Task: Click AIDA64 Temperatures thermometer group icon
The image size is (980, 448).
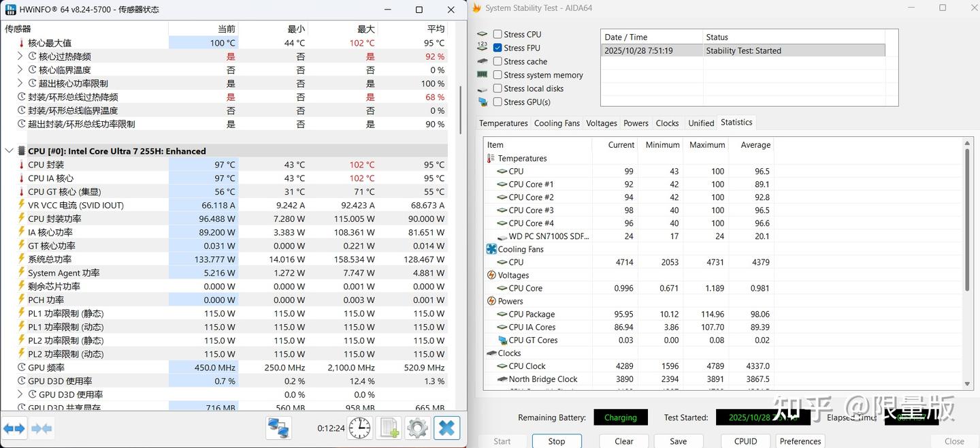Action: pos(491,159)
